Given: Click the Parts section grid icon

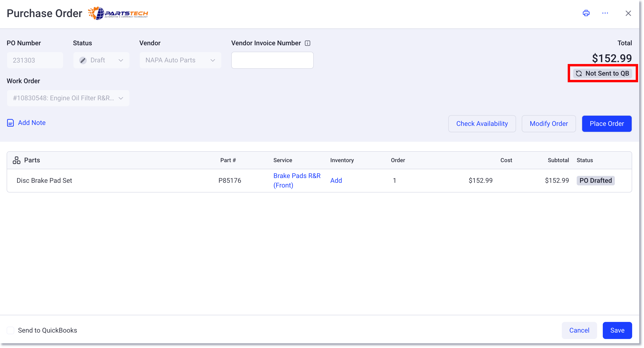Looking at the screenshot, I should pos(16,160).
